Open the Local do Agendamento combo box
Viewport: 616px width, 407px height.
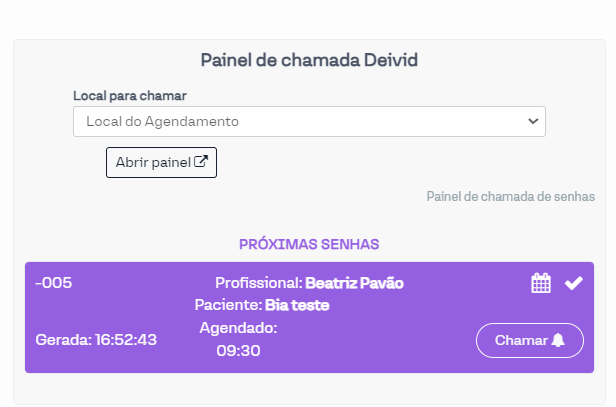(300, 121)
